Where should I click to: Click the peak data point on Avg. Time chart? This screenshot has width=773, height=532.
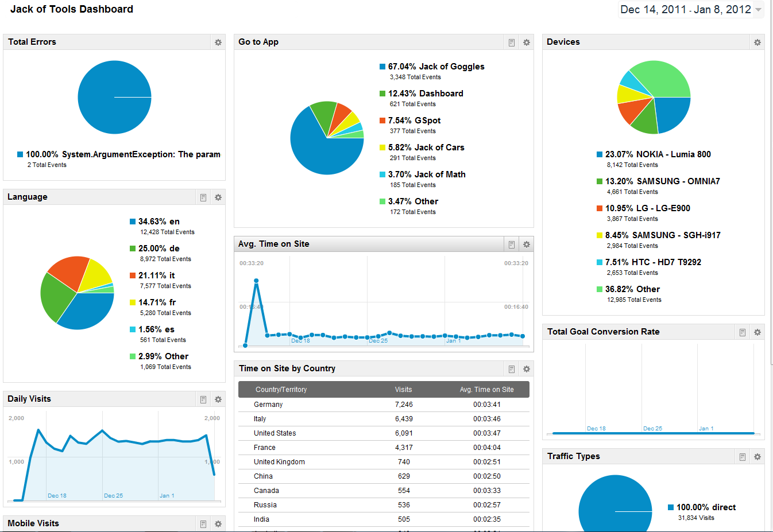256,281
